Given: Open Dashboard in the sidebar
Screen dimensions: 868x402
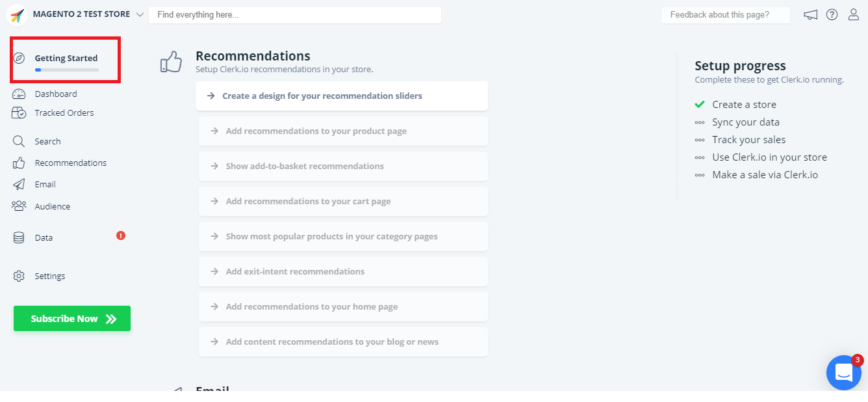Looking at the screenshot, I should pos(56,94).
